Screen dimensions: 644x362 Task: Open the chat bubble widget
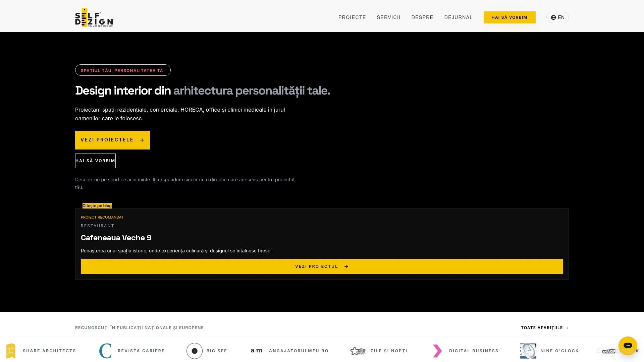click(x=628, y=346)
